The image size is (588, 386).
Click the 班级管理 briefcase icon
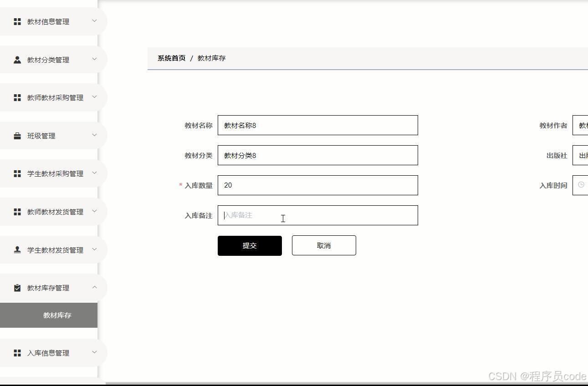pyautogui.click(x=17, y=135)
